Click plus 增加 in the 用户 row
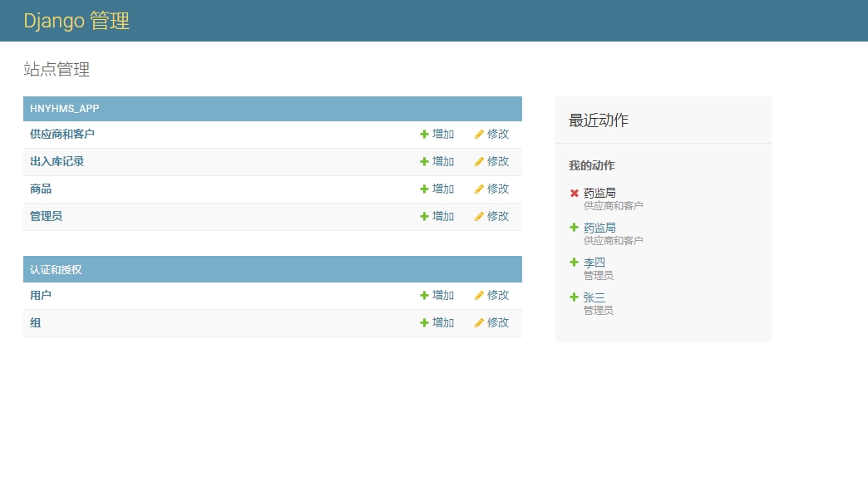Viewport: 868px width, 501px height. (x=436, y=295)
